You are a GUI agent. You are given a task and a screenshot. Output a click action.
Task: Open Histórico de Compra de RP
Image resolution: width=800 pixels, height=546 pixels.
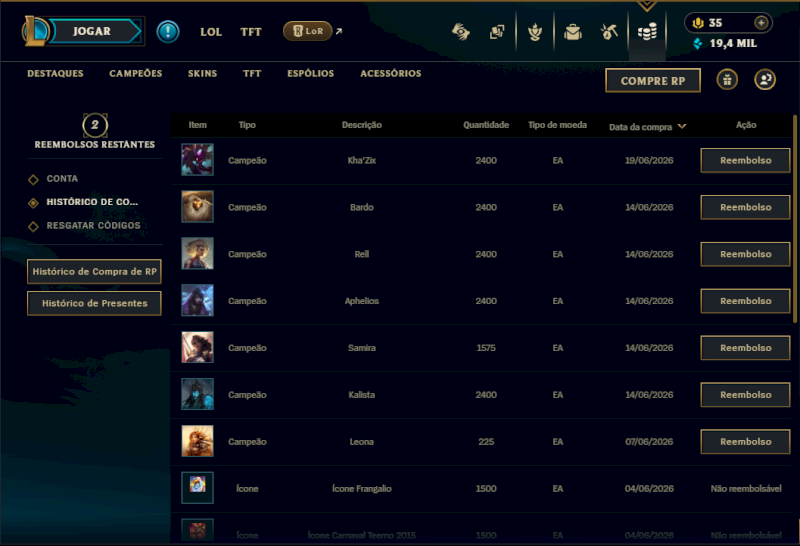click(94, 271)
